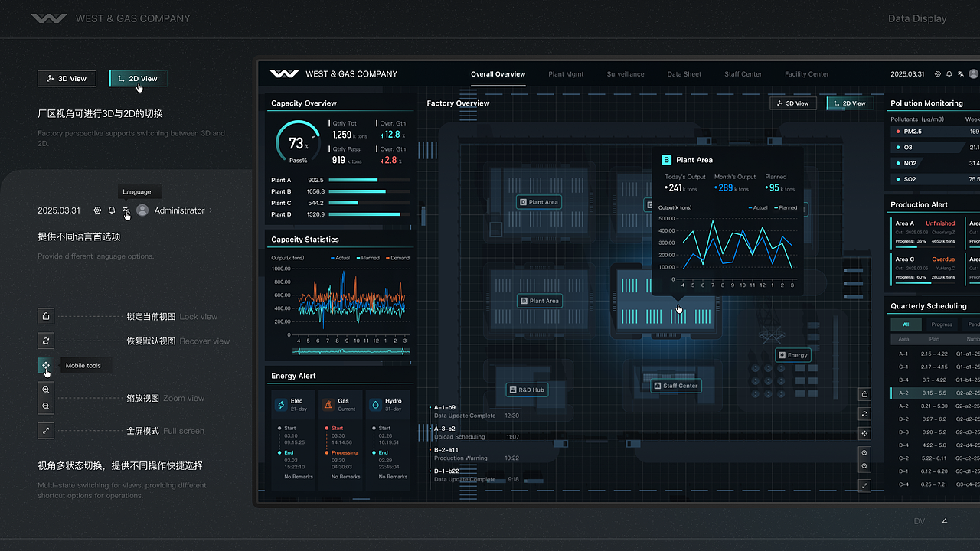Screen dimensions: 980x551
Task: Go to the Facility Center tab
Action: point(807,74)
